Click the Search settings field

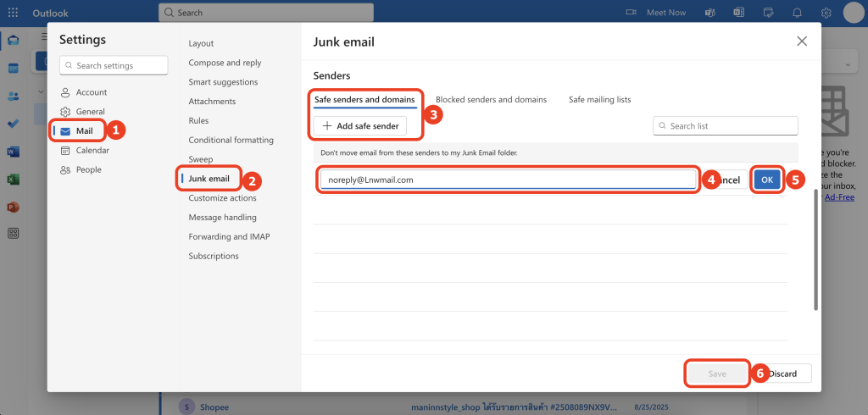click(x=114, y=65)
